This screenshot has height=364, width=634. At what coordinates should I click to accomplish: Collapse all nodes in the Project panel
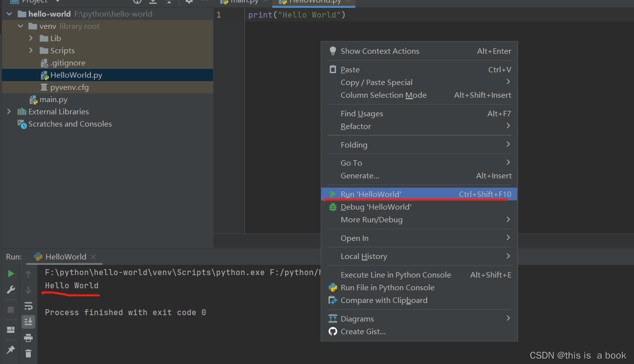pyautogui.click(x=170, y=2)
